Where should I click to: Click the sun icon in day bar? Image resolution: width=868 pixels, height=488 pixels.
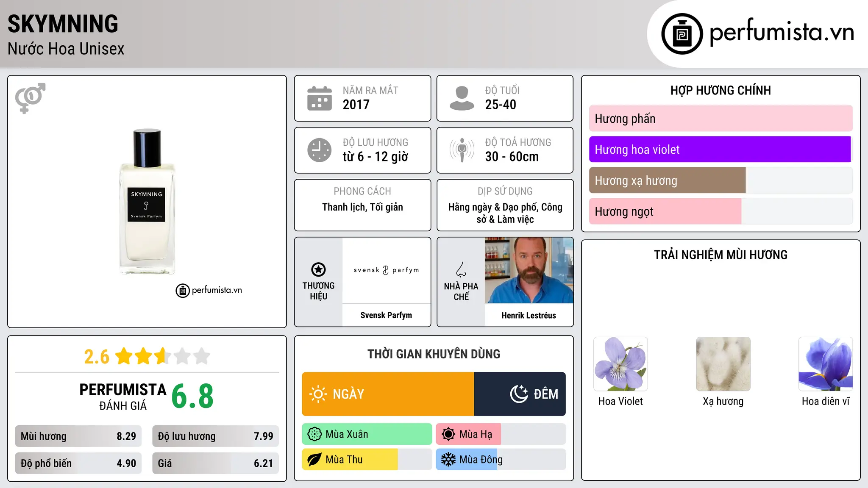(x=318, y=394)
